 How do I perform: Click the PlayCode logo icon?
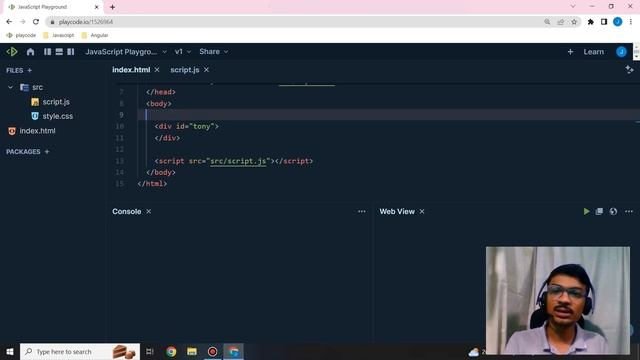[12, 52]
